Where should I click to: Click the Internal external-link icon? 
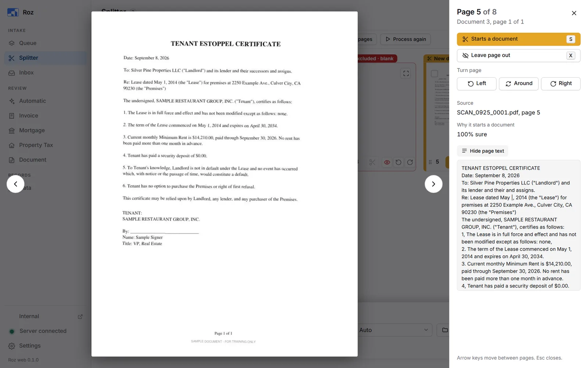80,316
